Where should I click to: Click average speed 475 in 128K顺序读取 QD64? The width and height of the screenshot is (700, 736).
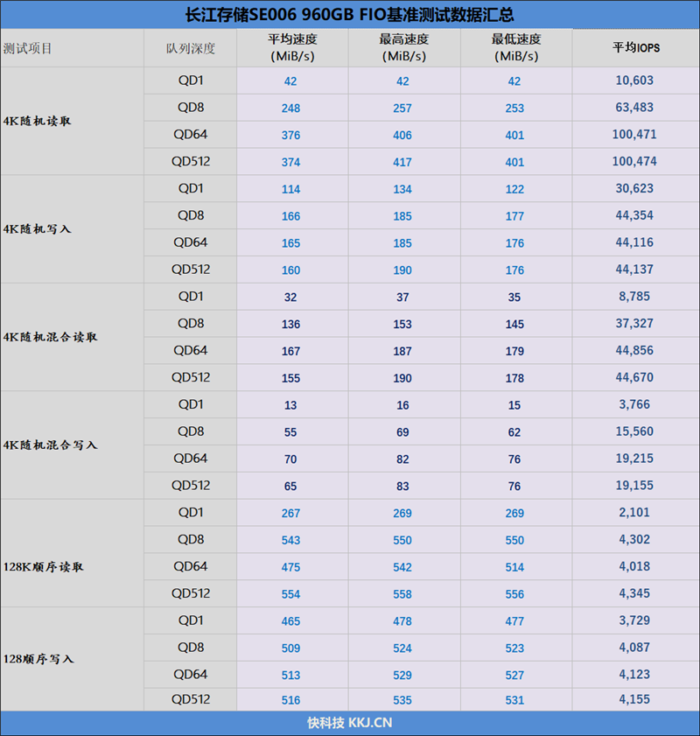[x=290, y=567]
